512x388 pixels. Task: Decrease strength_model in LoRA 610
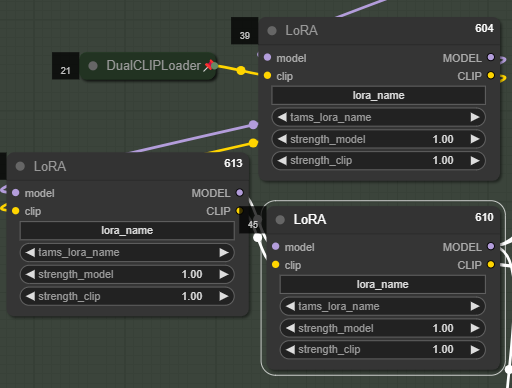[x=290, y=328]
